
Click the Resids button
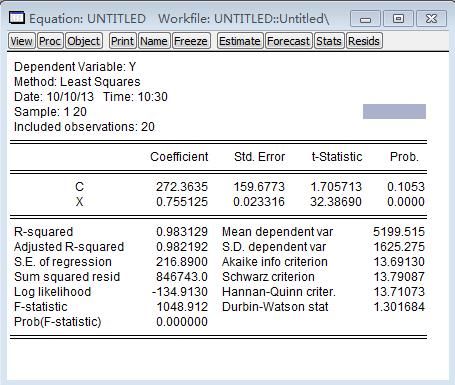(x=364, y=41)
